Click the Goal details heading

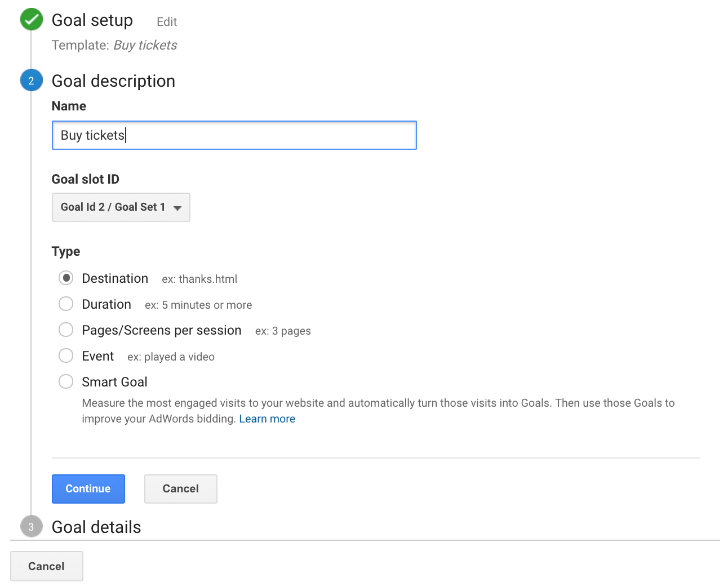(96, 527)
